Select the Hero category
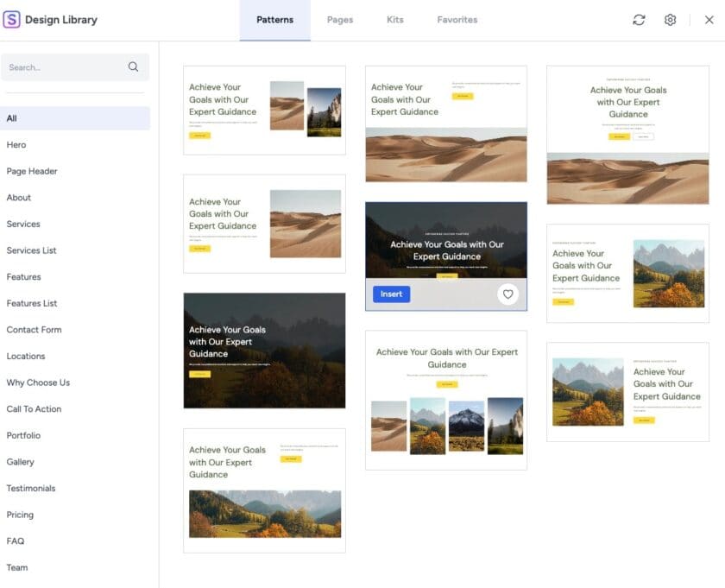The image size is (725, 588). coord(16,145)
